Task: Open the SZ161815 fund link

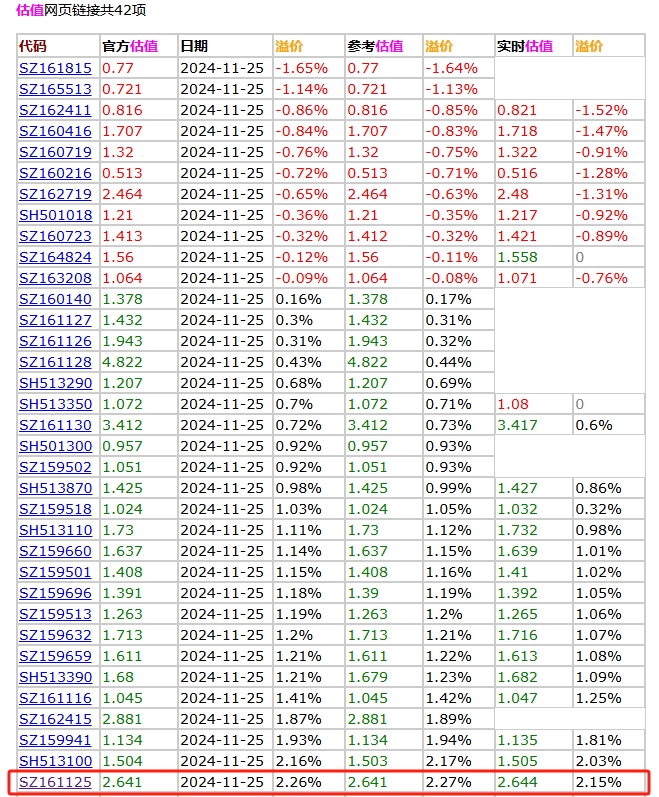Action: (55, 68)
